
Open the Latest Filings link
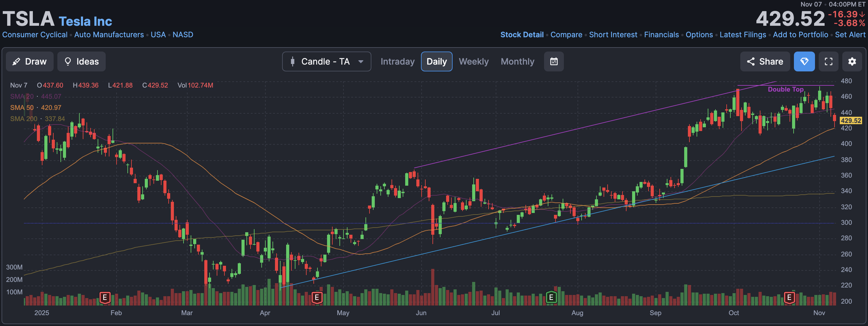tap(743, 35)
